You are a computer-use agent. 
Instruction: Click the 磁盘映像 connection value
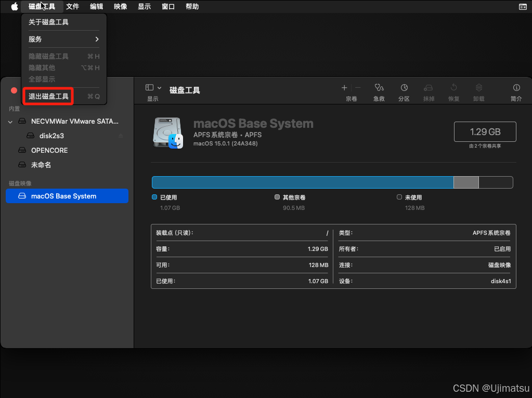[x=499, y=265]
